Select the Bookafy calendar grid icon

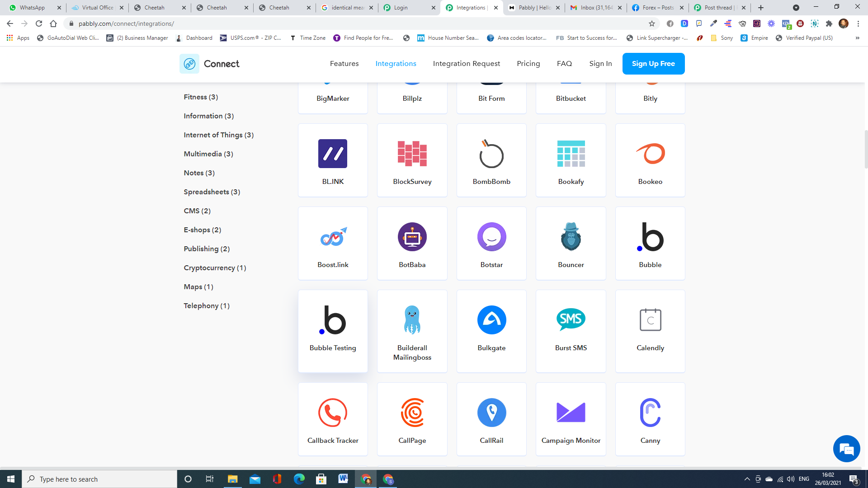point(571,154)
